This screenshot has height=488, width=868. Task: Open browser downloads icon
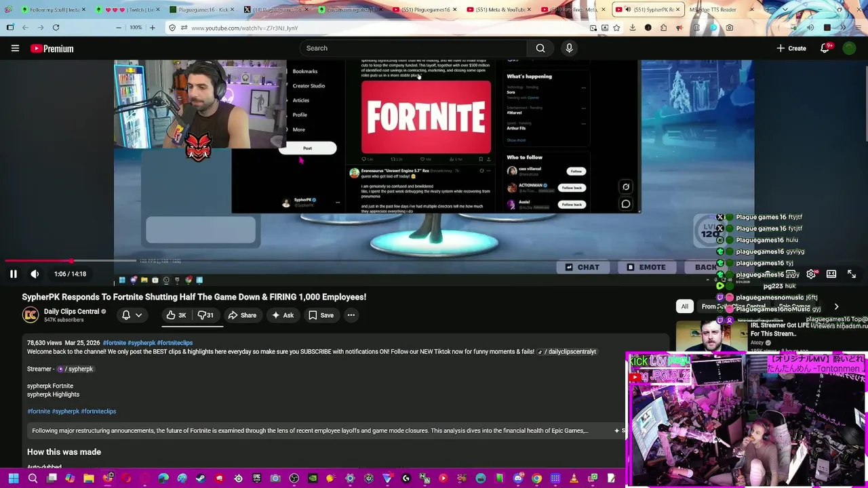(632, 28)
